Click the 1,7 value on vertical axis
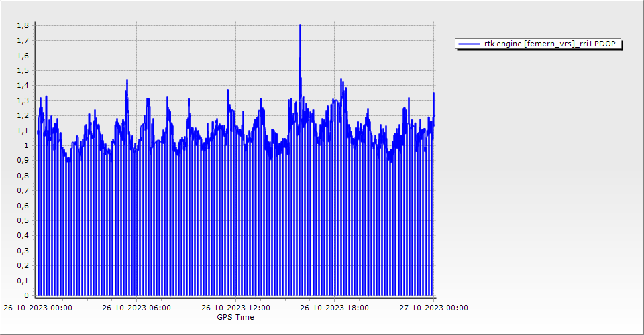644x335 pixels. coord(22,40)
